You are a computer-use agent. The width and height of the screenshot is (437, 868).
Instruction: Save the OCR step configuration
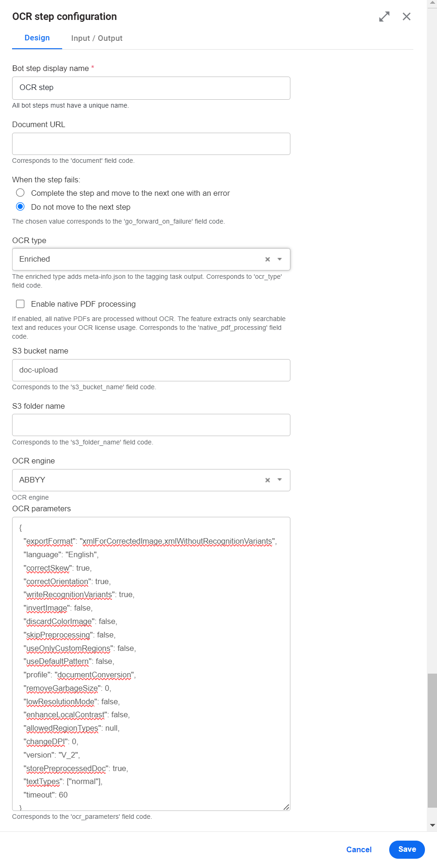coord(407,849)
